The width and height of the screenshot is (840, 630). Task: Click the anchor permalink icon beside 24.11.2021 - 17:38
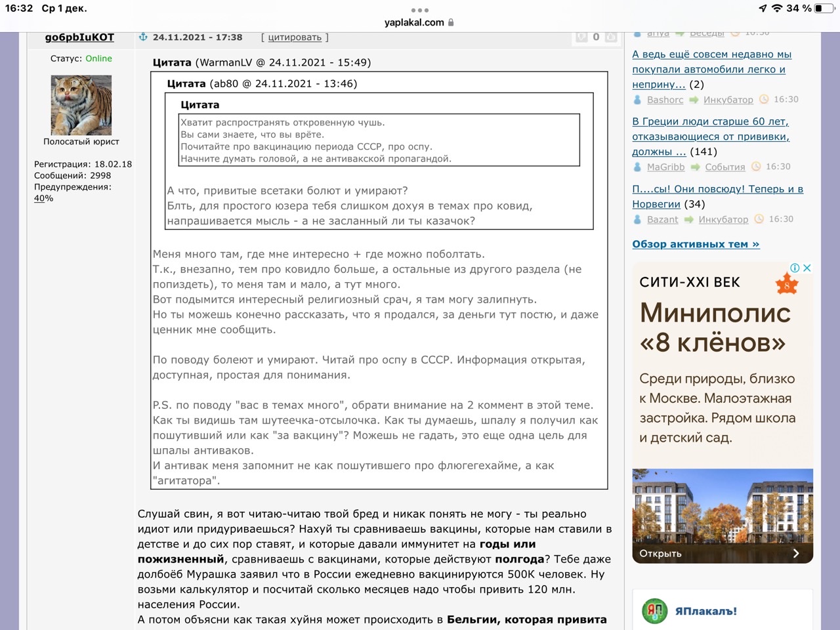click(x=143, y=37)
